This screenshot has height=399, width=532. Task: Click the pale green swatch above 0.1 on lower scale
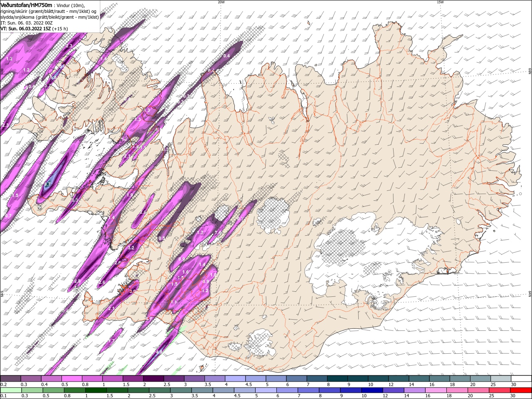tap(10, 390)
